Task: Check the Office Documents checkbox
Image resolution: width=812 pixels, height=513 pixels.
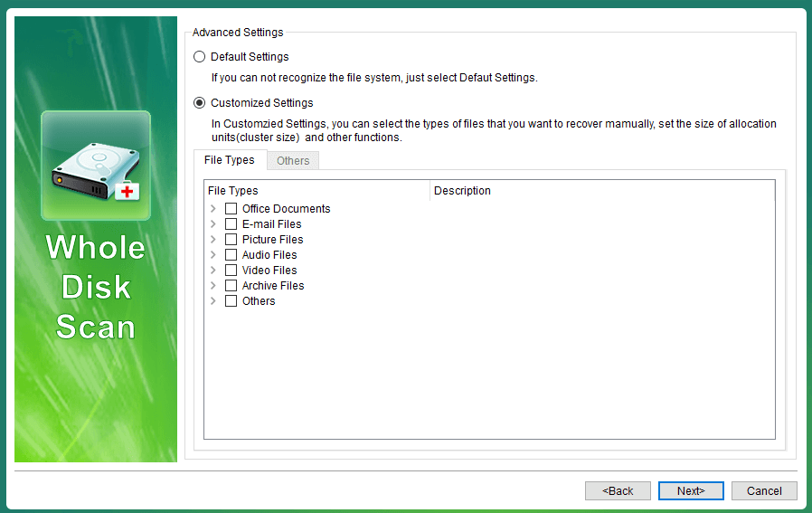Action: click(231, 208)
